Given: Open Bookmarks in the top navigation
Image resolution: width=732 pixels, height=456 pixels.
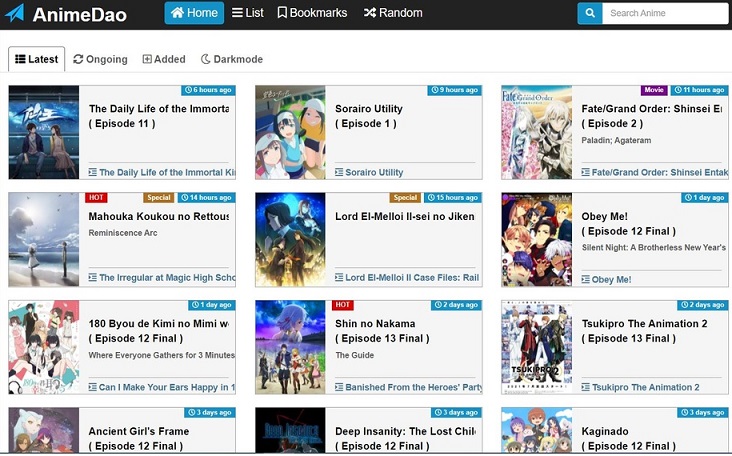Looking at the screenshot, I should click(x=312, y=13).
